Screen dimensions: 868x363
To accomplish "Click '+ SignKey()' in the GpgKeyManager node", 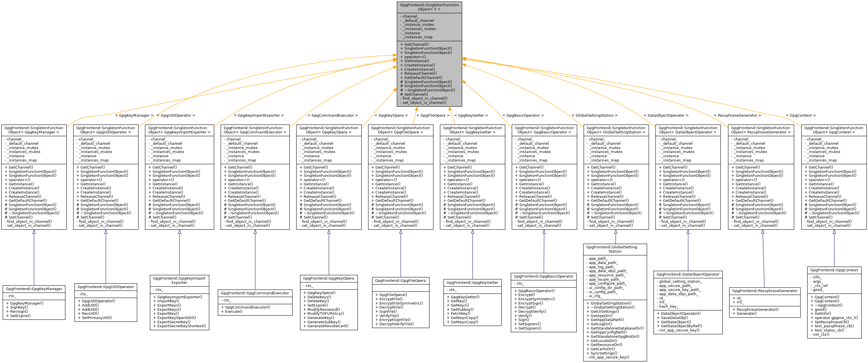I will pos(17,307).
